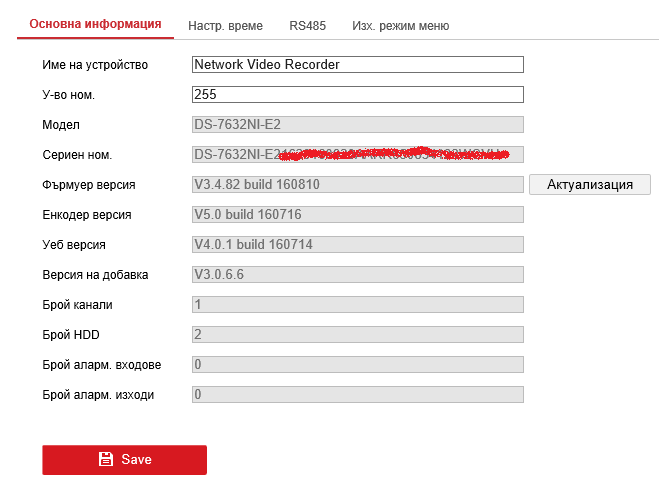Click the web version field V4.0.1 build 160714

(358, 245)
